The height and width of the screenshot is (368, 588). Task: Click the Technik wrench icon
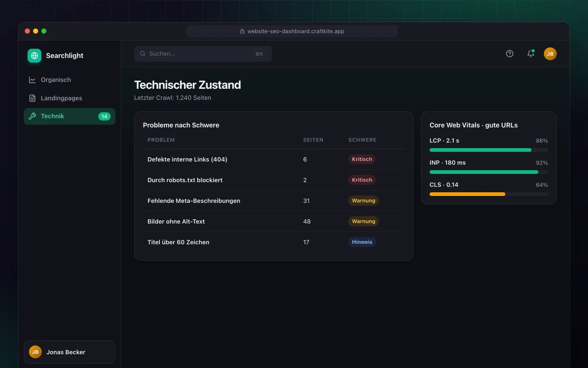point(32,116)
